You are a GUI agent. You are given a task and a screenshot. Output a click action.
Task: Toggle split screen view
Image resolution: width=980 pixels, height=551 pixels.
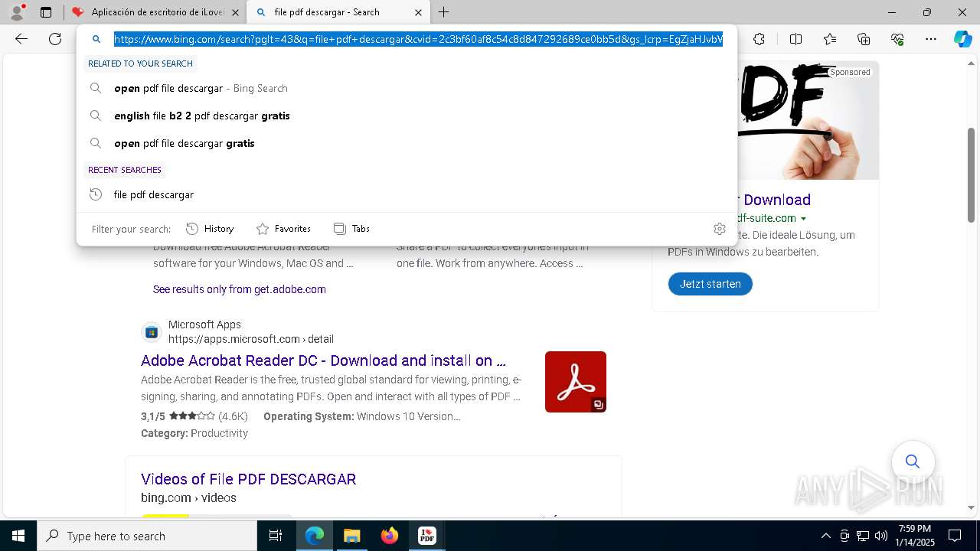tap(795, 39)
